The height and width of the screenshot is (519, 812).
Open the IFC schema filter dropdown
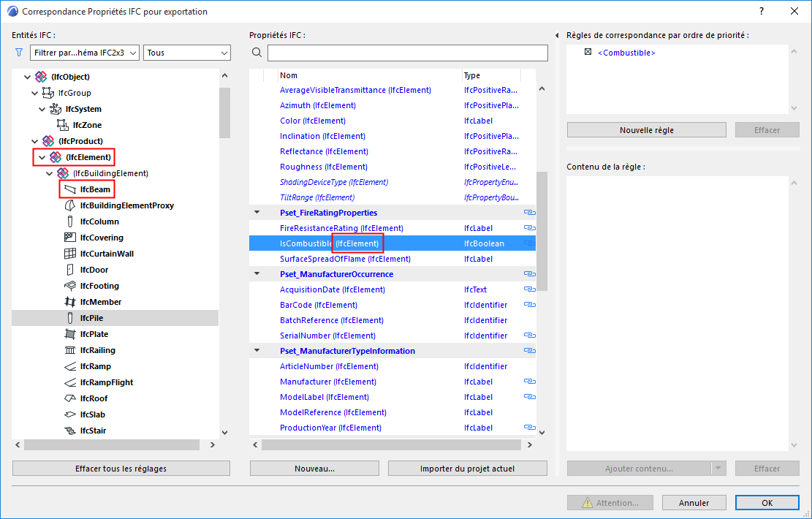[x=85, y=53]
